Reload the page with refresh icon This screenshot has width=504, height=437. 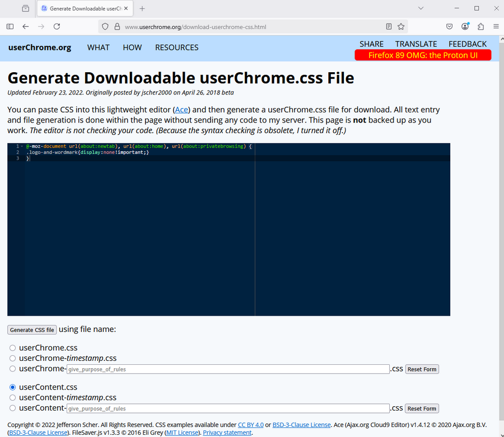point(57,26)
